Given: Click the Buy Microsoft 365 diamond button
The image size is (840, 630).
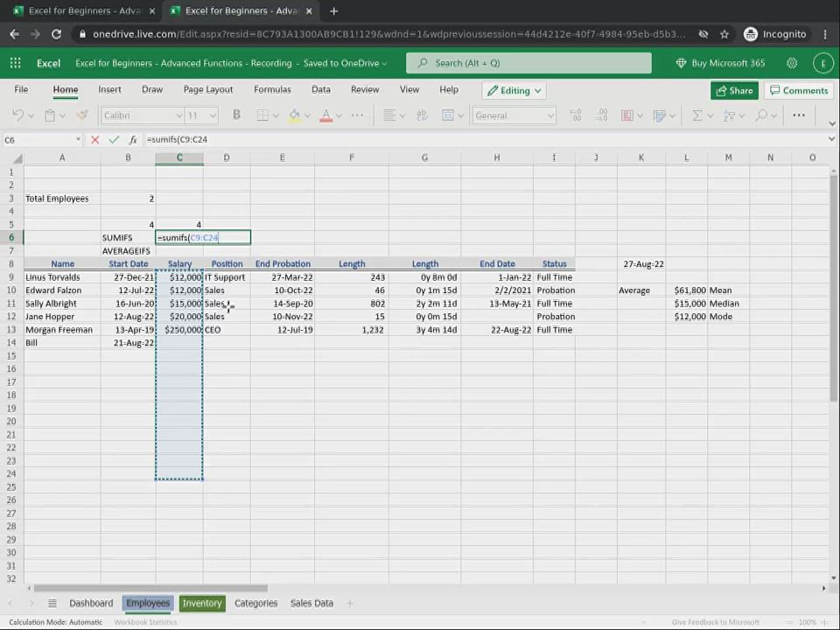Looking at the screenshot, I should pyautogui.click(x=720, y=63).
